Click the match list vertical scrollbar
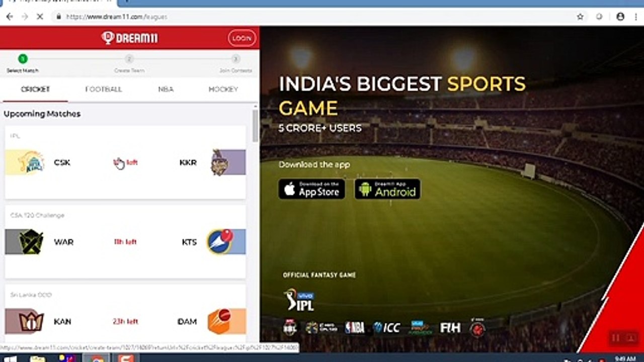Screen dimensions: 644x362 255,126
